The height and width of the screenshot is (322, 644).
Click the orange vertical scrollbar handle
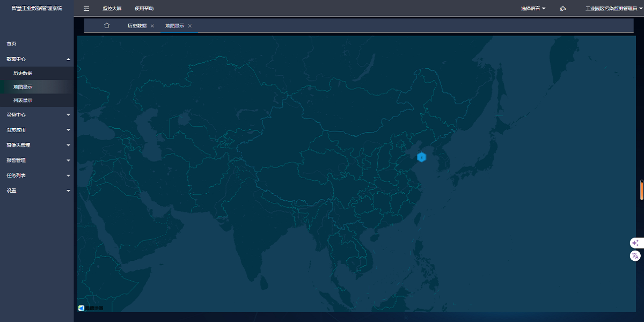click(641, 191)
